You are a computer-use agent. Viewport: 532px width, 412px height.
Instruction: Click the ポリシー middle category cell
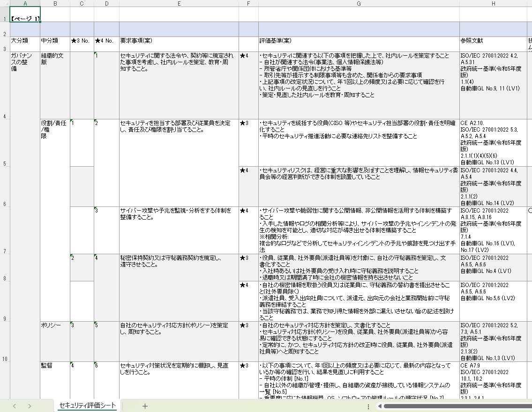pos(55,326)
